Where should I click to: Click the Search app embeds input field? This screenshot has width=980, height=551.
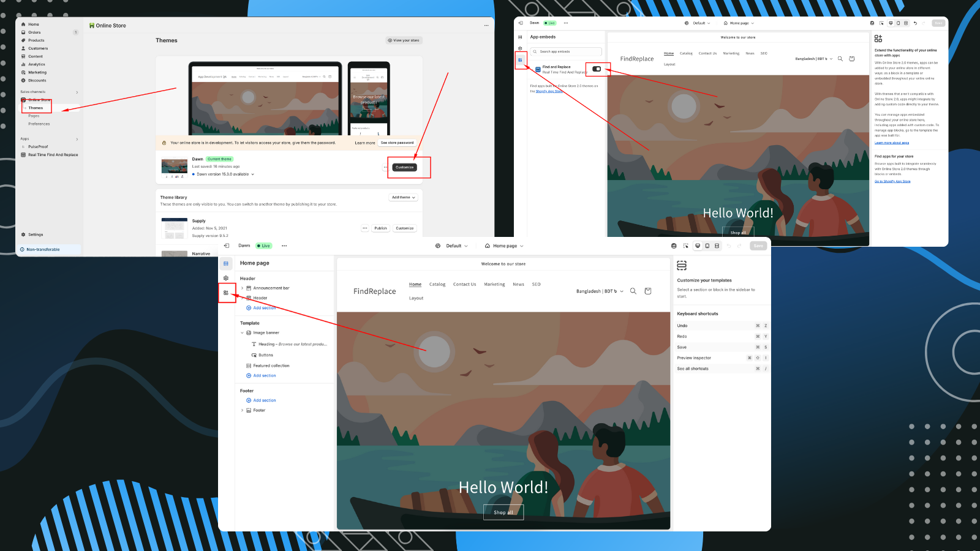pos(566,51)
